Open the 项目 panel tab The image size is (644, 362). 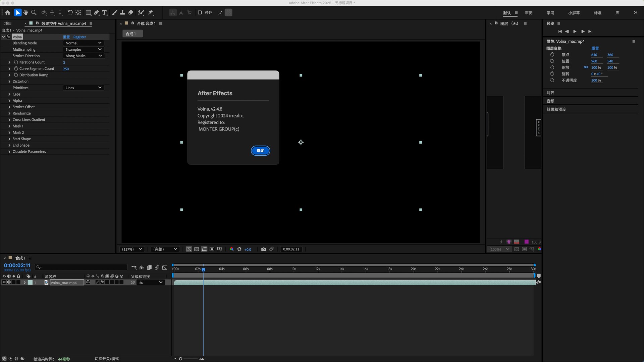pos(8,23)
